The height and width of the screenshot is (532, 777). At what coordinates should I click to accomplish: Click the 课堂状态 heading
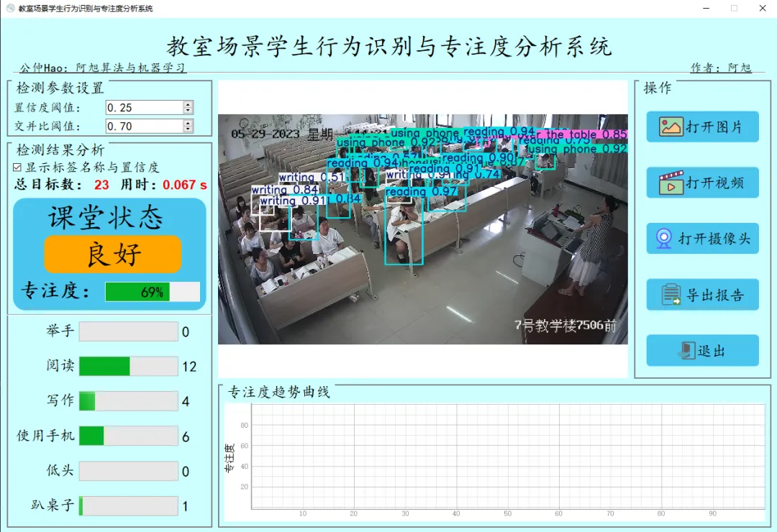coord(106,217)
